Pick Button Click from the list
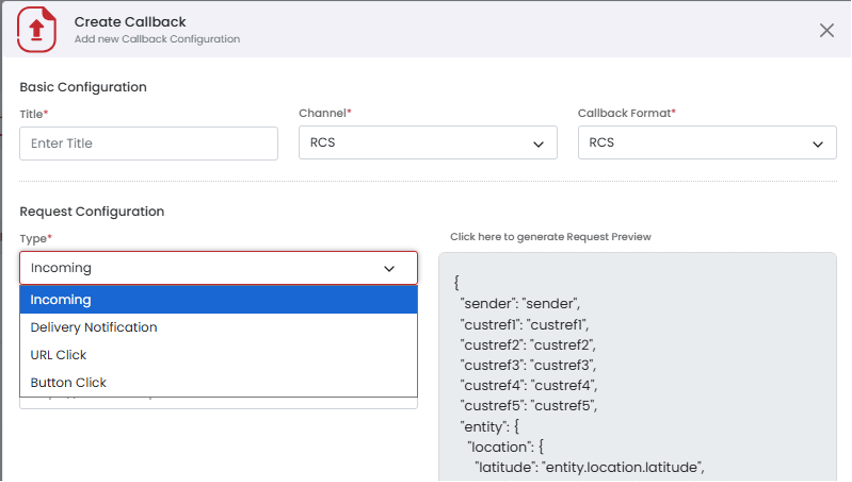The width and height of the screenshot is (852, 482). tap(218, 383)
